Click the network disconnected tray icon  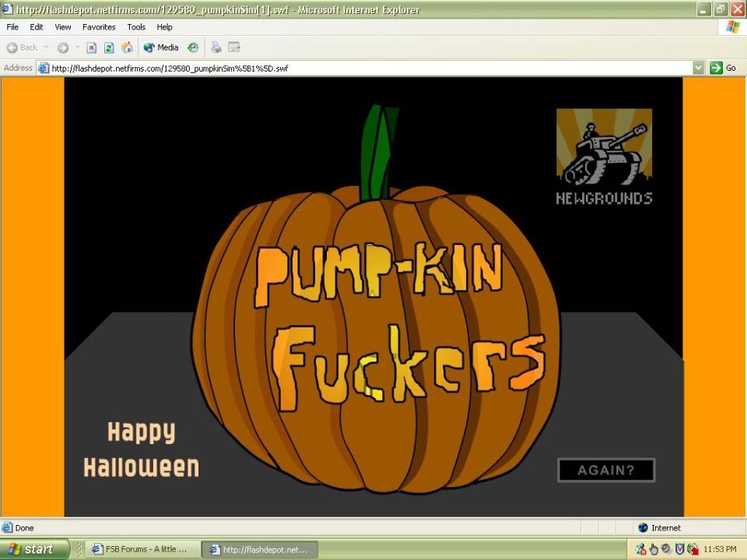click(x=640, y=550)
